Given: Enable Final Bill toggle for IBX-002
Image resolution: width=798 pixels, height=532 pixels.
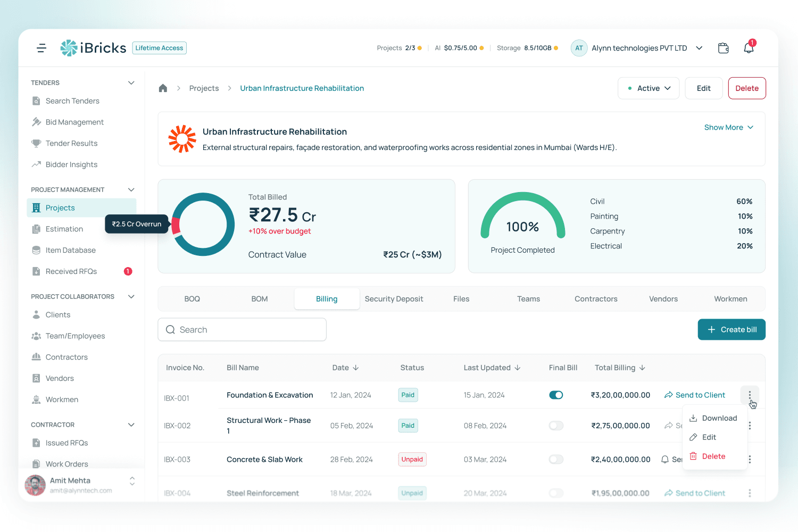Looking at the screenshot, I should point(556,426).
